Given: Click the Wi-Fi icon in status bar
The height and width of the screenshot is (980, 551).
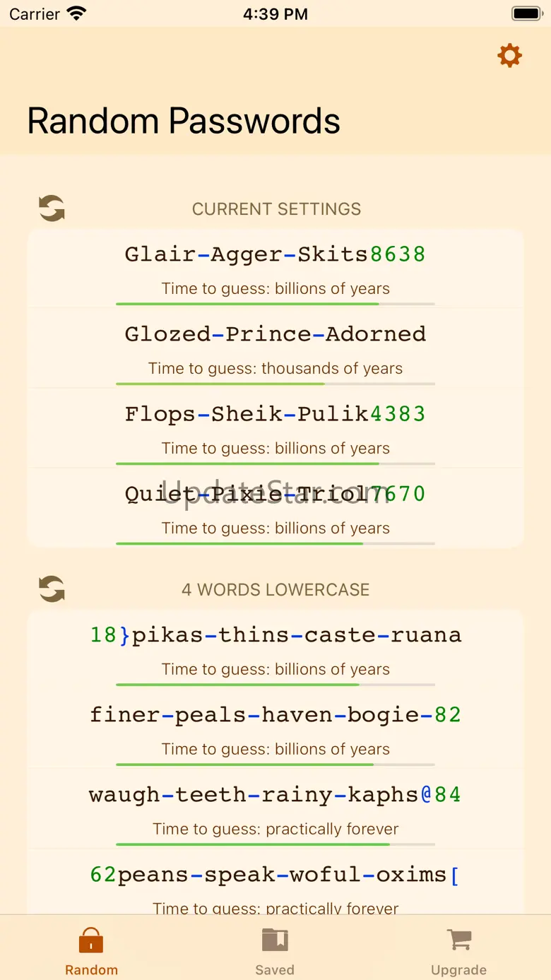Looking at the screenshot, I should 76,13.
